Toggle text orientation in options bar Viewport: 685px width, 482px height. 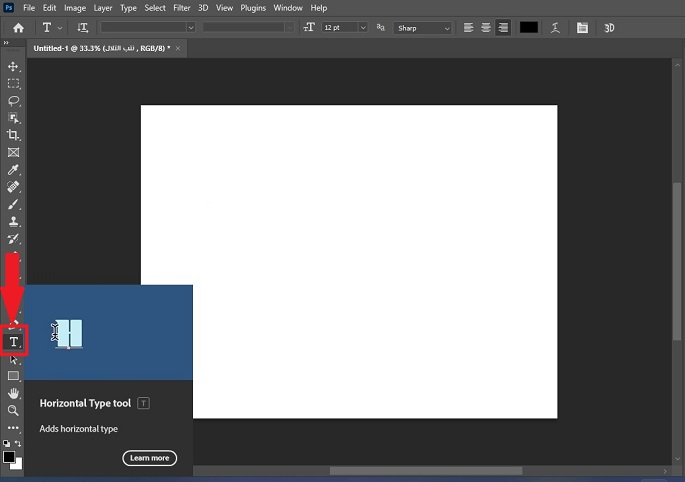pos(83,28)
